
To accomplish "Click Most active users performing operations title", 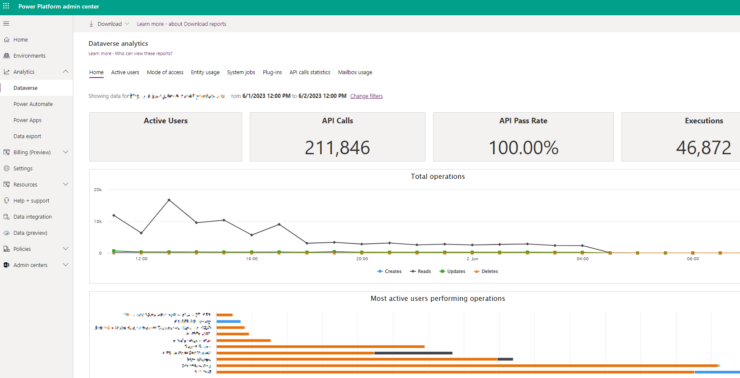I will (437, 298).
